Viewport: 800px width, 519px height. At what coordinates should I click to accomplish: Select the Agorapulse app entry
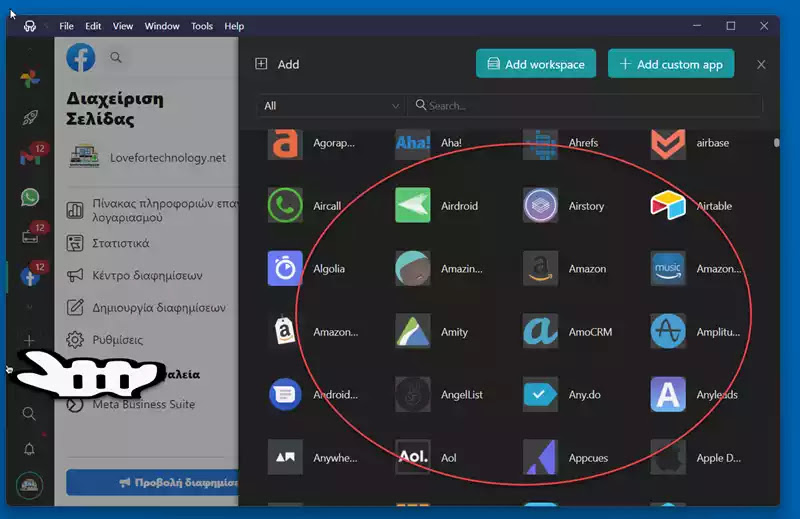312,144
